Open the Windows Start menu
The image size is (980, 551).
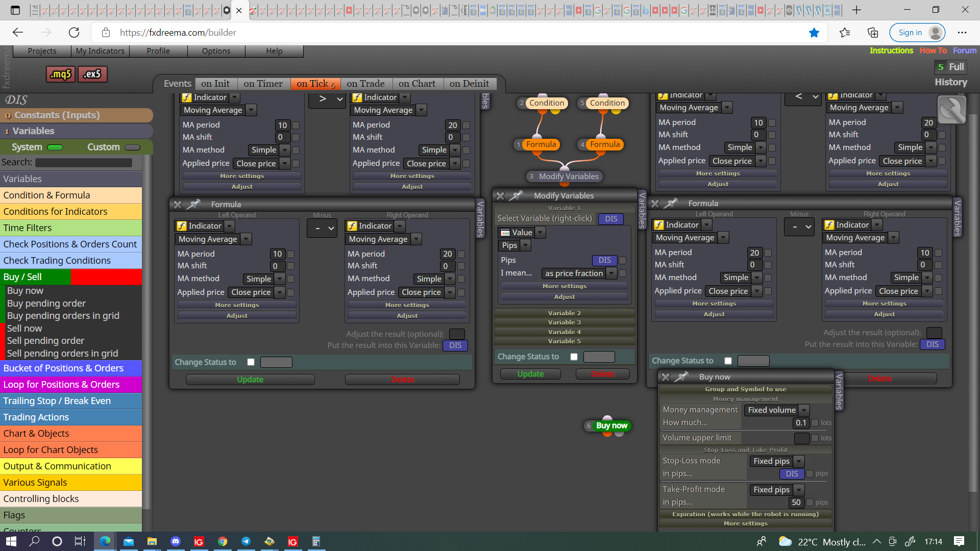[11, 541]
